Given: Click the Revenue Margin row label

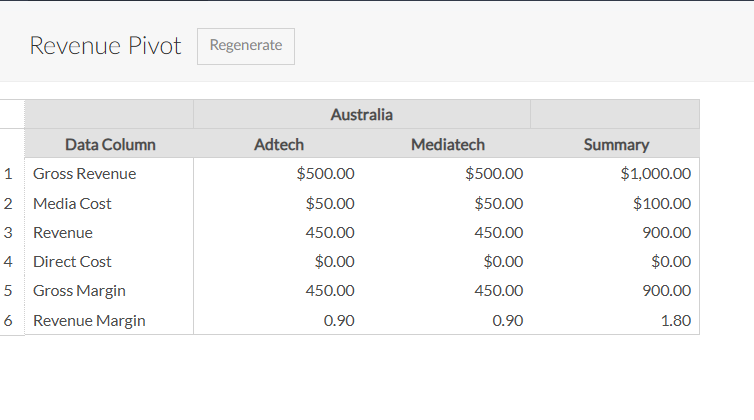Looking at the screenshot, I should coord(89,321).
